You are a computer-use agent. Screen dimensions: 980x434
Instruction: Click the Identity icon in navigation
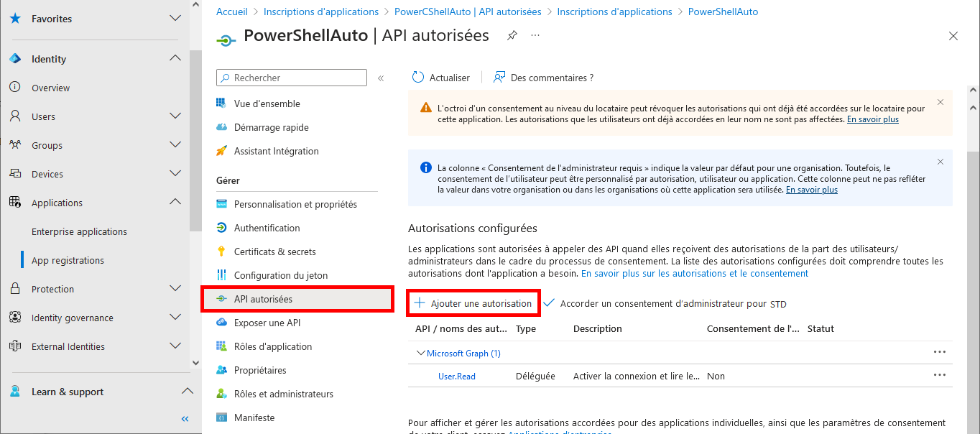(x=16, y=58)
